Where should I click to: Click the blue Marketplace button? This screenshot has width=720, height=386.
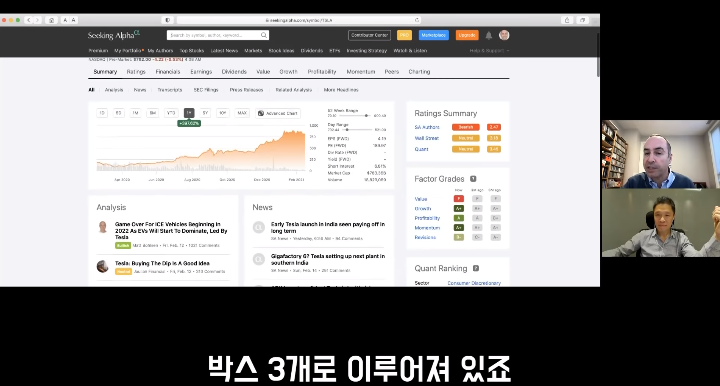pyautogui.click(x=433, y=35)
